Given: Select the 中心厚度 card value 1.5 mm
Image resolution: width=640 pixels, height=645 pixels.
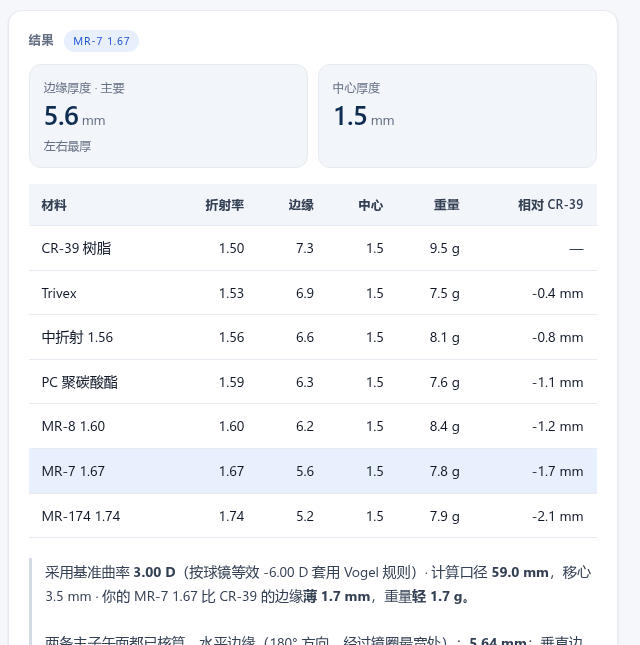Looking at the screenshot, I should click(364, 116).
